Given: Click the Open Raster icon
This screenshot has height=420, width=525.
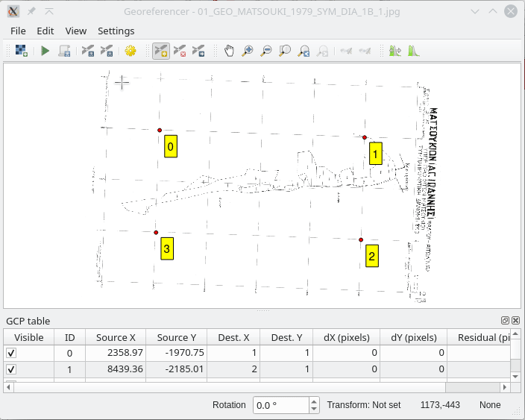Looking at the screenshot, I should [x=22, y=51].
